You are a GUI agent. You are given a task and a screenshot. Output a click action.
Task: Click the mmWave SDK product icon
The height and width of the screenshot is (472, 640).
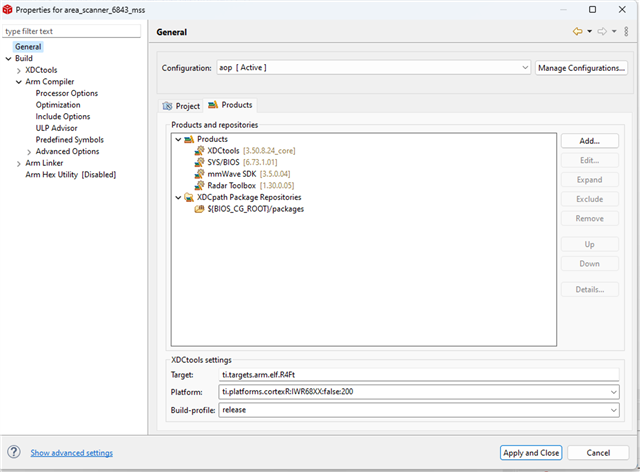(x=199, y=174)
